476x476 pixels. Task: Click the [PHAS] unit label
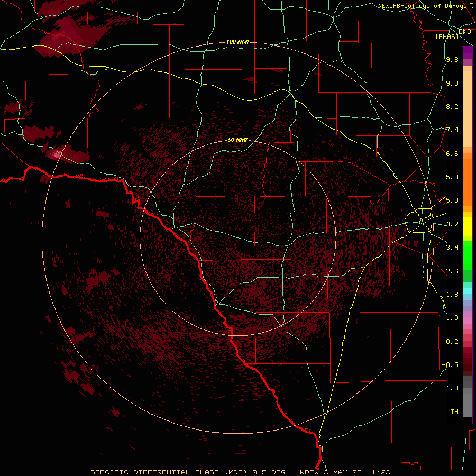pyautogui.click(x=447, y=36)
